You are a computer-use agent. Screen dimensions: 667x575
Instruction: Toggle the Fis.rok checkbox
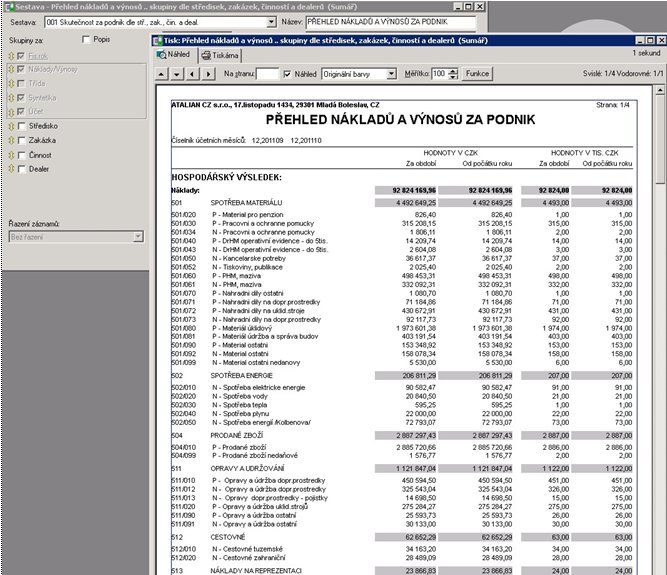click(x=21, y=56)
